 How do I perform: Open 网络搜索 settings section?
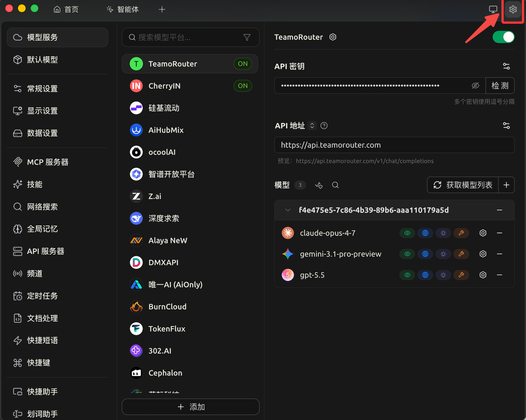point(57,207)
